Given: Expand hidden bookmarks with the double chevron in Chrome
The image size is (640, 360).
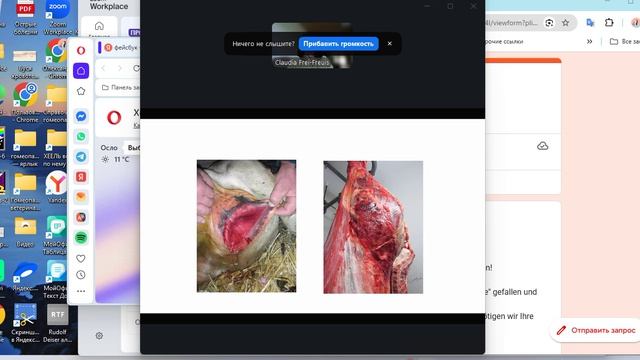Looking at the screenshot, I should click(589, 42).
